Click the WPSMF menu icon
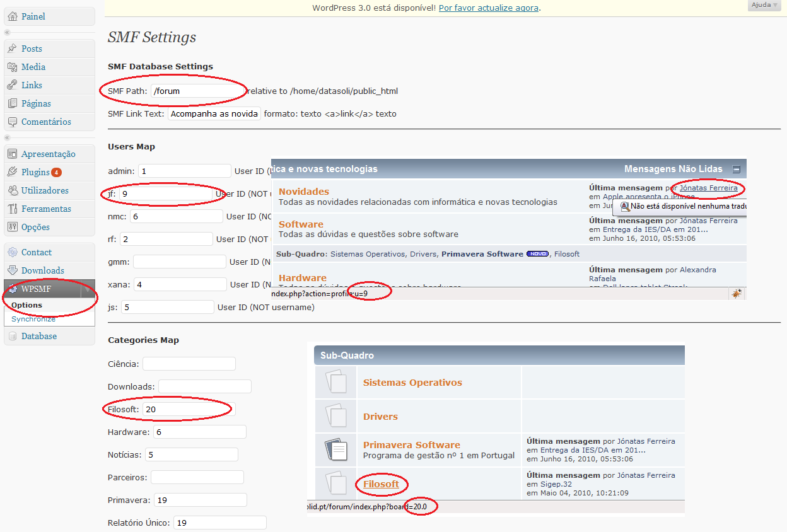The width and height of the screenshot is (787, 532). pos(13,289)
